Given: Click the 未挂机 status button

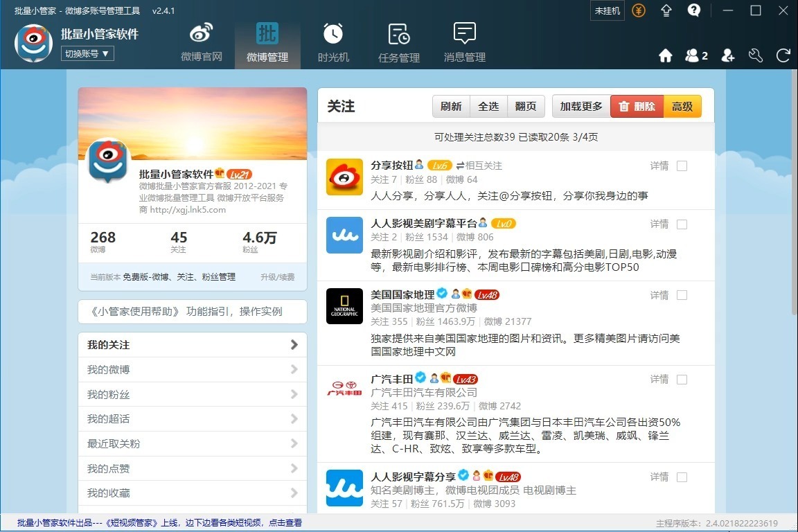Looking at the screenshot, I should click(607, 10).
